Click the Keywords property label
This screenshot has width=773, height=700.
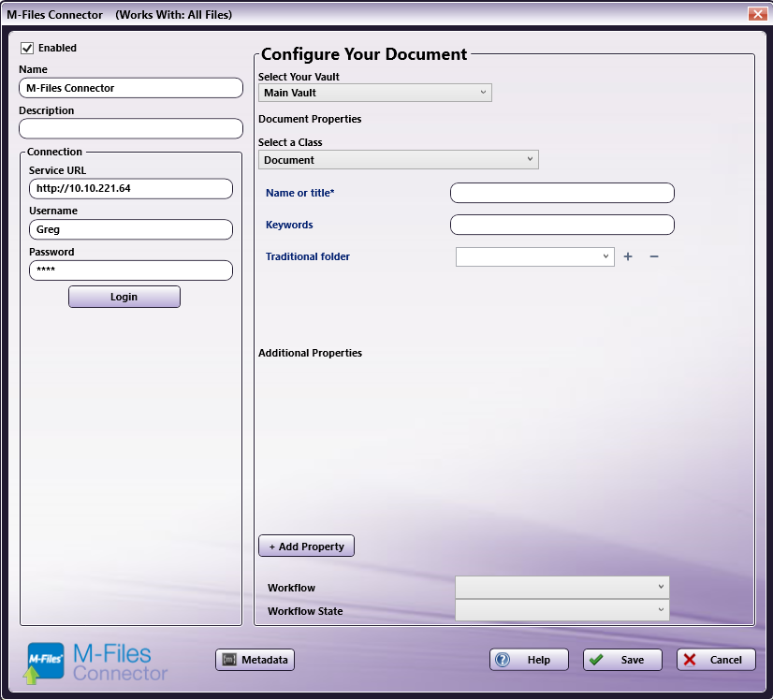click(289, 225)
